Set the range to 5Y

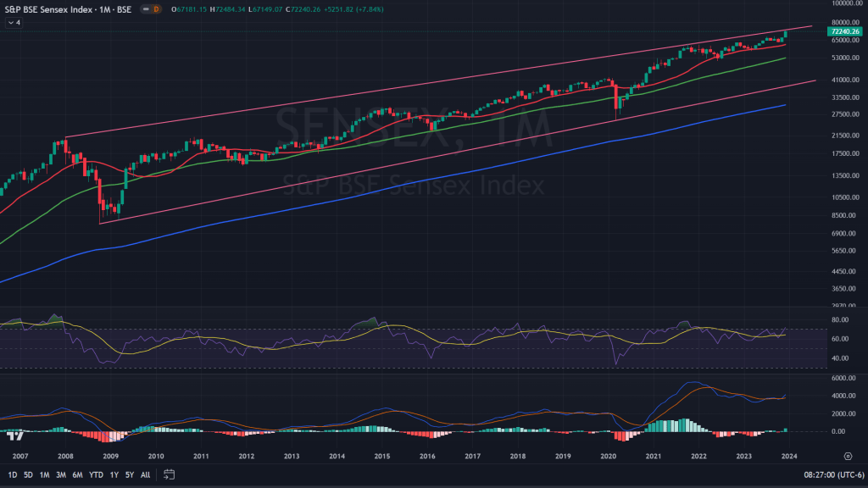[129, 474]
